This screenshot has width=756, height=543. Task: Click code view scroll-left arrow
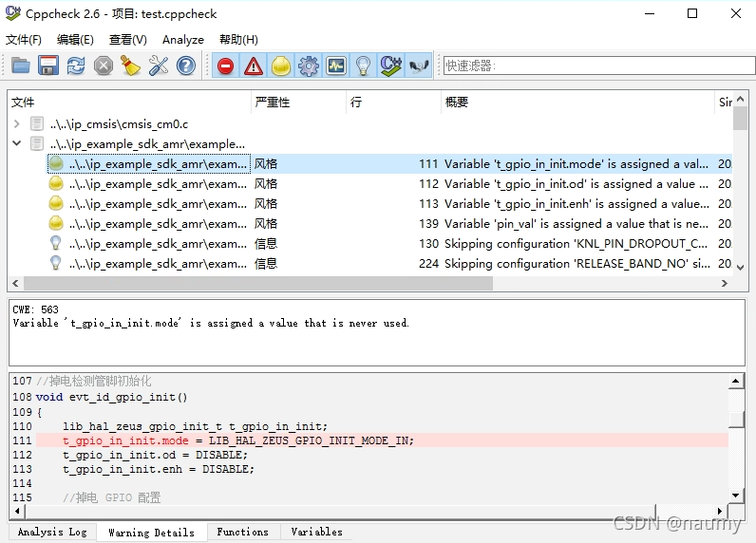(x=17, y=512)
